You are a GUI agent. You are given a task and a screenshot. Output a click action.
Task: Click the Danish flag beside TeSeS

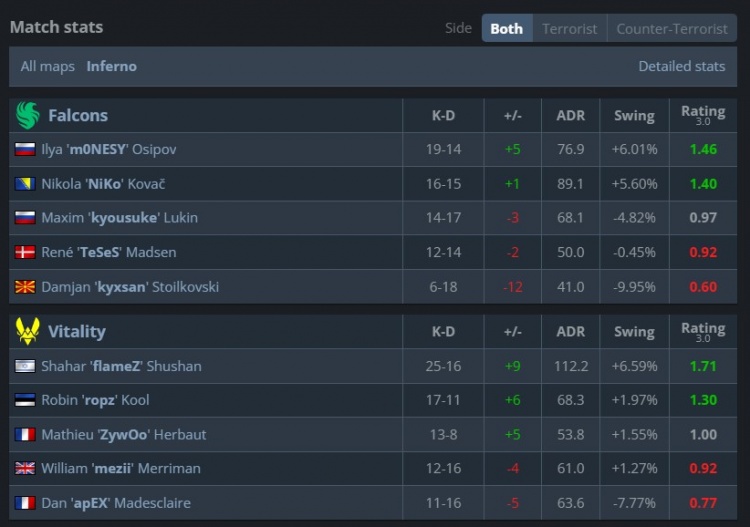tap(25, 253)
